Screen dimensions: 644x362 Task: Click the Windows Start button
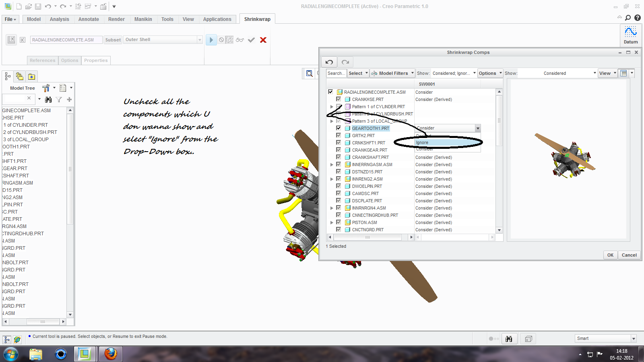click(x=11, y=354)
